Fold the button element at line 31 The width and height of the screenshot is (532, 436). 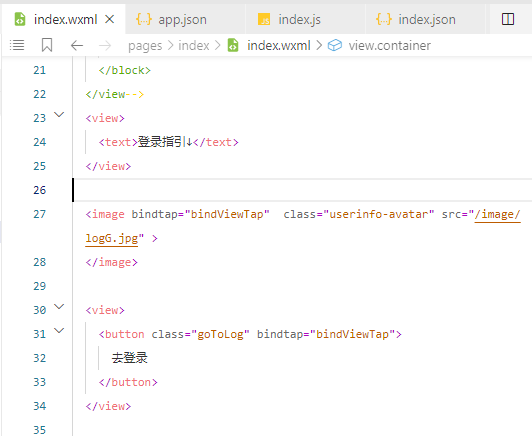[59, 330]
